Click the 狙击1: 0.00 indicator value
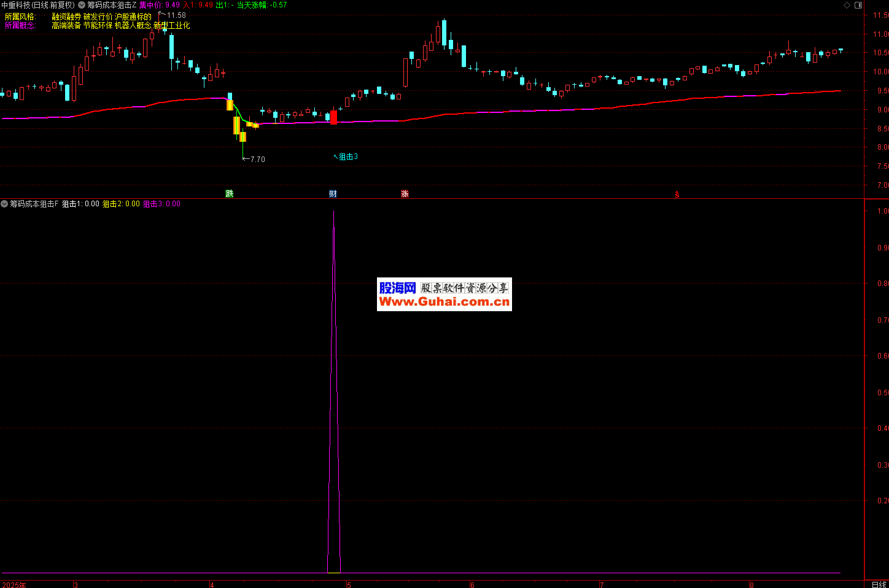The image size is (889, 588). (80, 204)
